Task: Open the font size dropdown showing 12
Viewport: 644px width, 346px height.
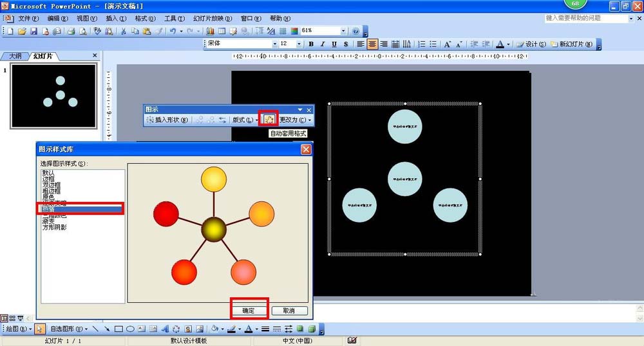Action: pyautogui.click(x=299, y=44)
